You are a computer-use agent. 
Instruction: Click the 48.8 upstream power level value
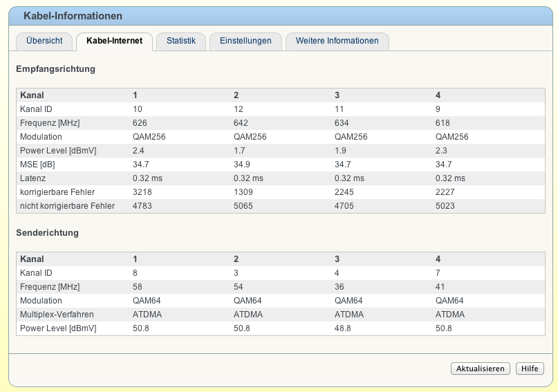pyautogui.click(x=342, y=328)
